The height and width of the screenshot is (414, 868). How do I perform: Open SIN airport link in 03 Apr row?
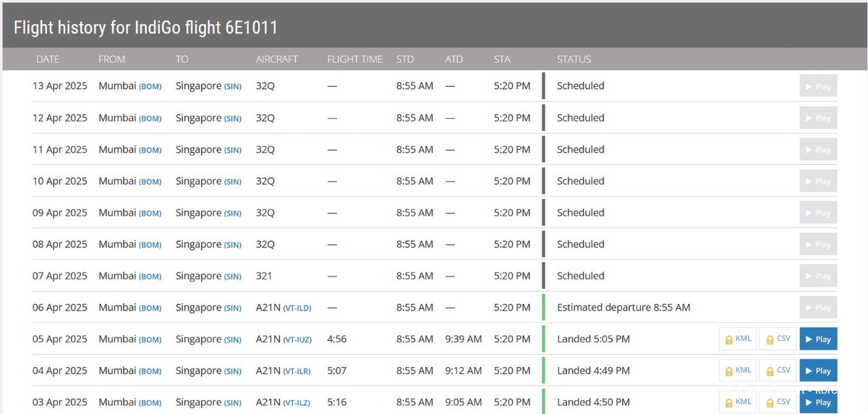(232, 403)
